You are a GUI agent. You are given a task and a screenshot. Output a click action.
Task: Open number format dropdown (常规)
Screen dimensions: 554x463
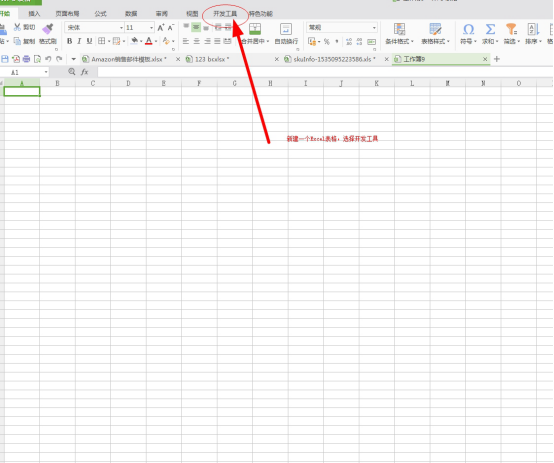click(374, 28)
